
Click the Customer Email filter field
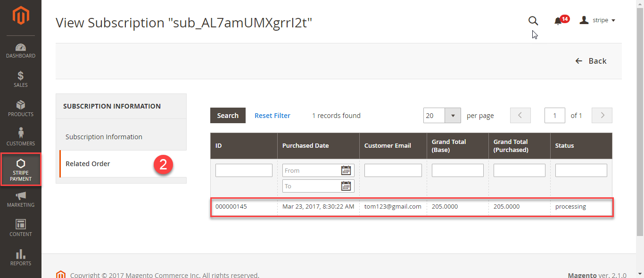tap(393, 170)
